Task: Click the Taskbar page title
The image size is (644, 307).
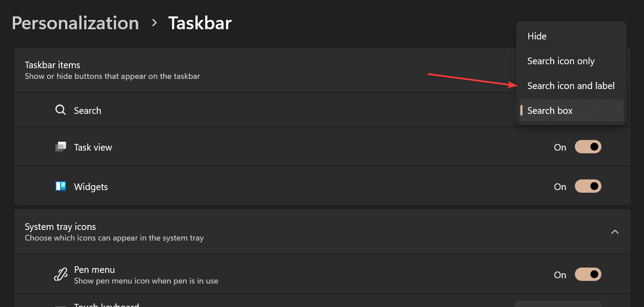Action: [x=200, y=23]
